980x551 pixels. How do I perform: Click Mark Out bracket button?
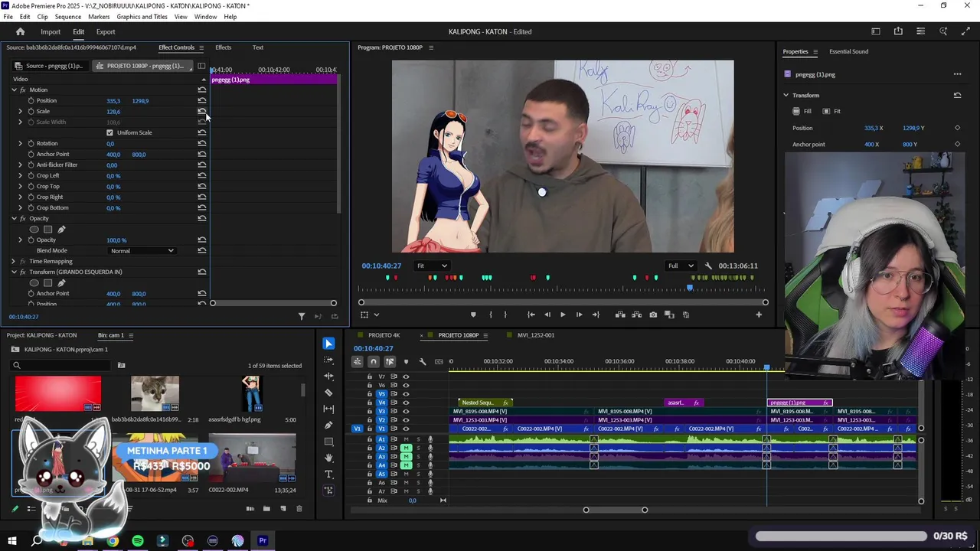point(505,315)
